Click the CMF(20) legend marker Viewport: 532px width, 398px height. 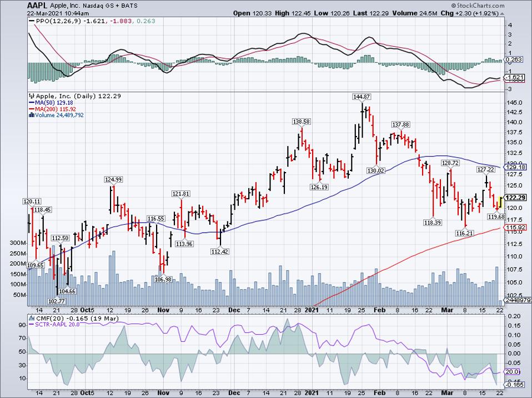point(31,318)
